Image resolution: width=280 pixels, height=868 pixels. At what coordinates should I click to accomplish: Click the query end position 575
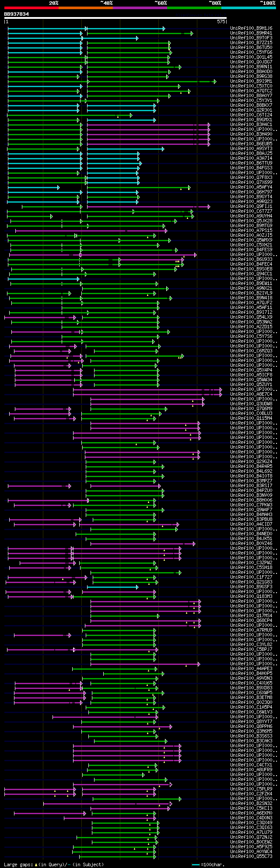221,21
